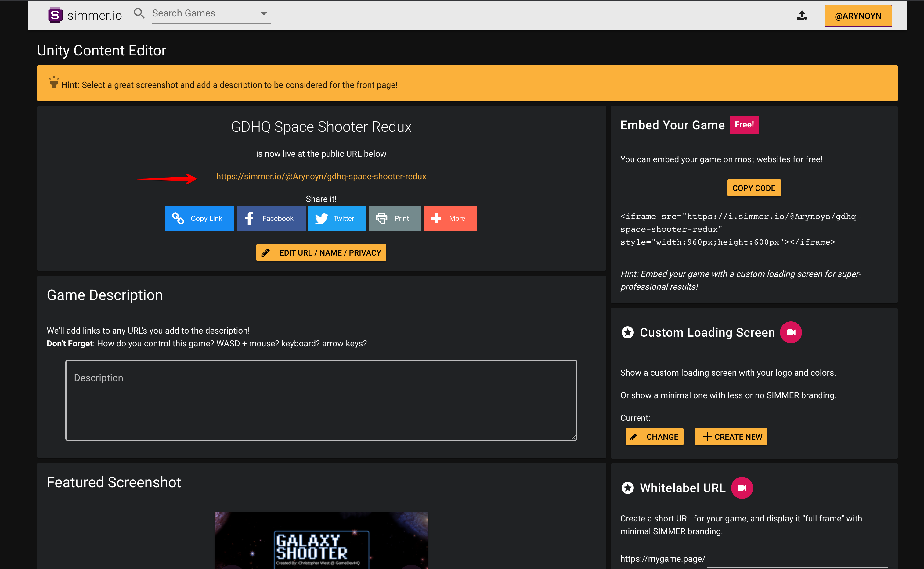Play the Whitelabel URL video icon

tap(742, 488)
